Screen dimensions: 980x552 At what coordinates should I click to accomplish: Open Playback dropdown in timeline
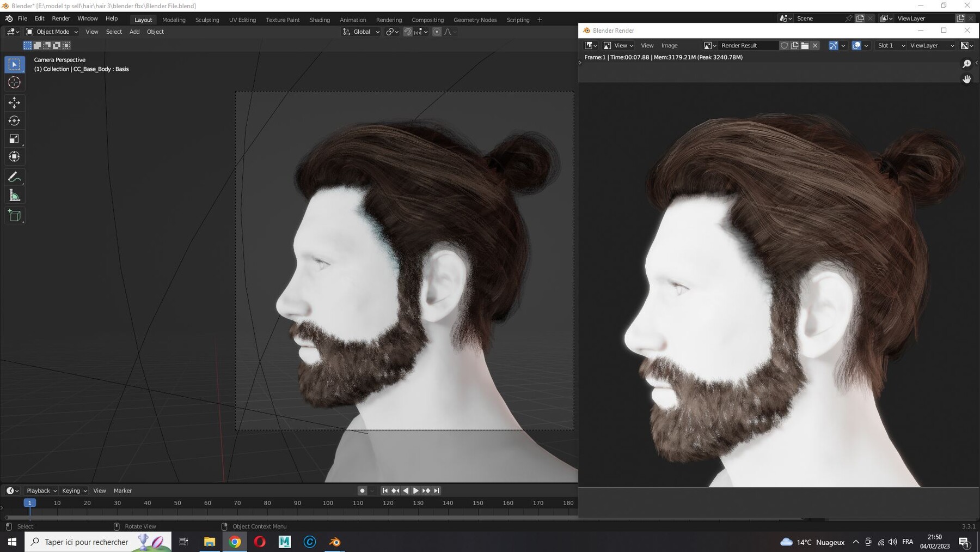pyautogui.click(x=42, y=491)
